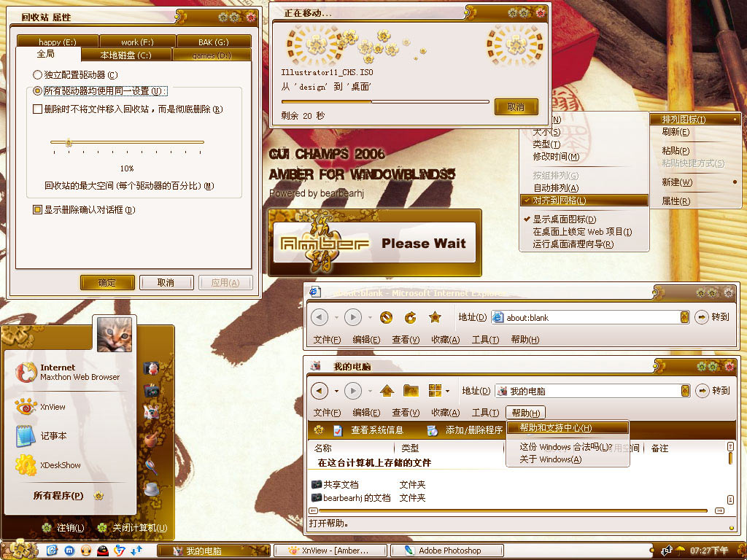Click the Refresh icon in Internet Explorer

tap(410, 317)
